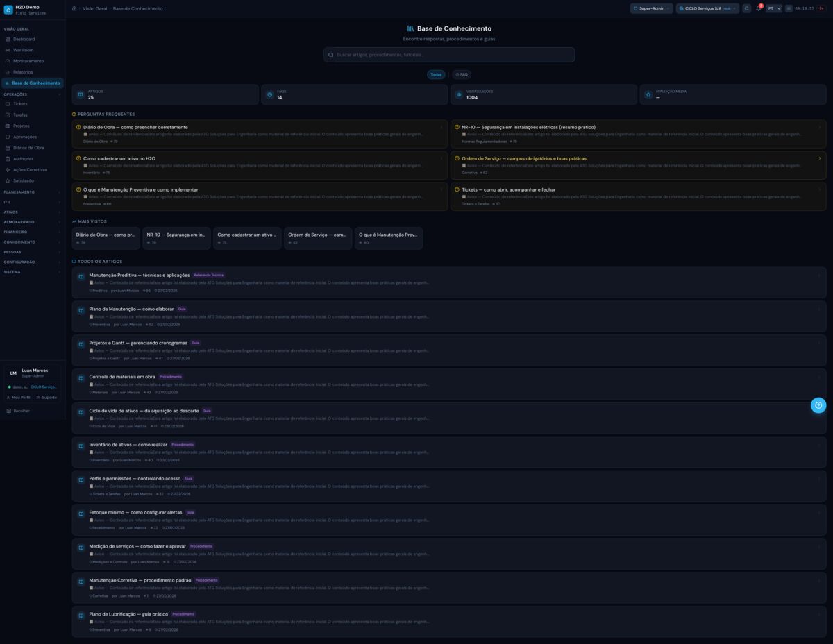Select Base de Conhecimento sidebar item
Image resolution: width=833 pixels, height=644 pixels.
pyautogui.click(x=33, y=83)
